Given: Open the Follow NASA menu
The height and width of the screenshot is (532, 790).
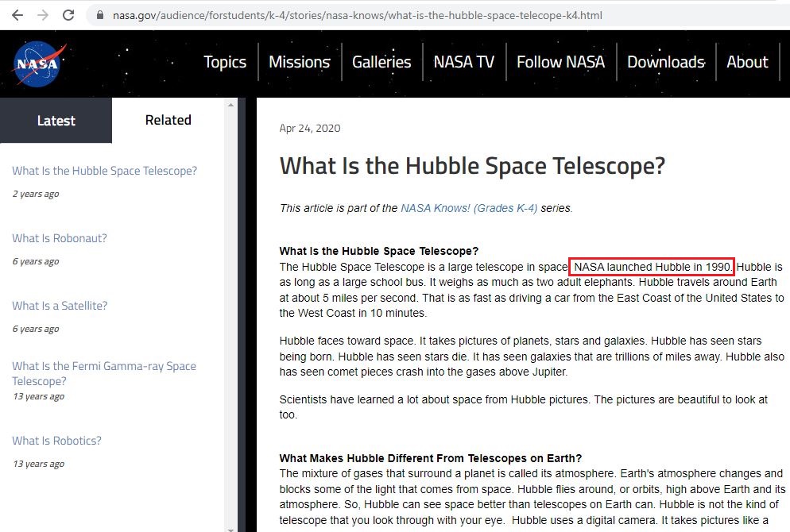Looking at the screenshot, I should (x=560, y=62).
